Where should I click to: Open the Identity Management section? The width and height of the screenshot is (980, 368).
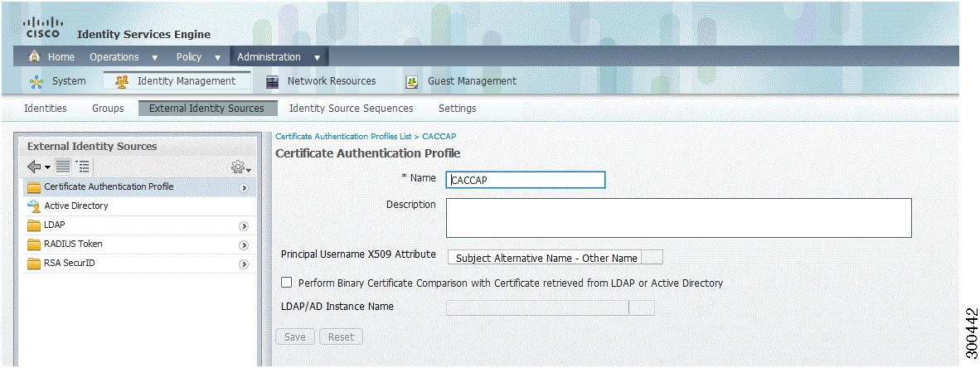coord(177,81)
